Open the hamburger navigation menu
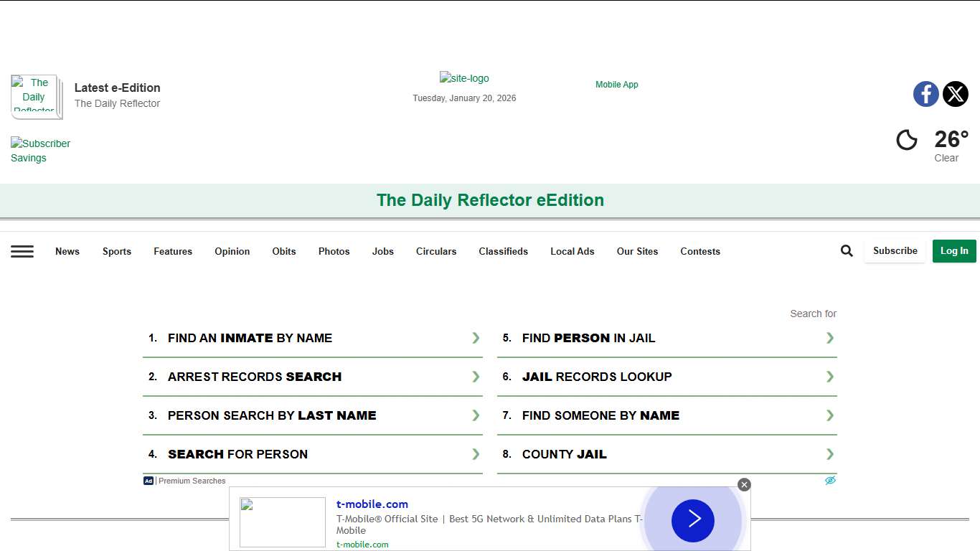The width and height of the screenshot is (980, 551). pyautogui.click(x=22, y=251)
